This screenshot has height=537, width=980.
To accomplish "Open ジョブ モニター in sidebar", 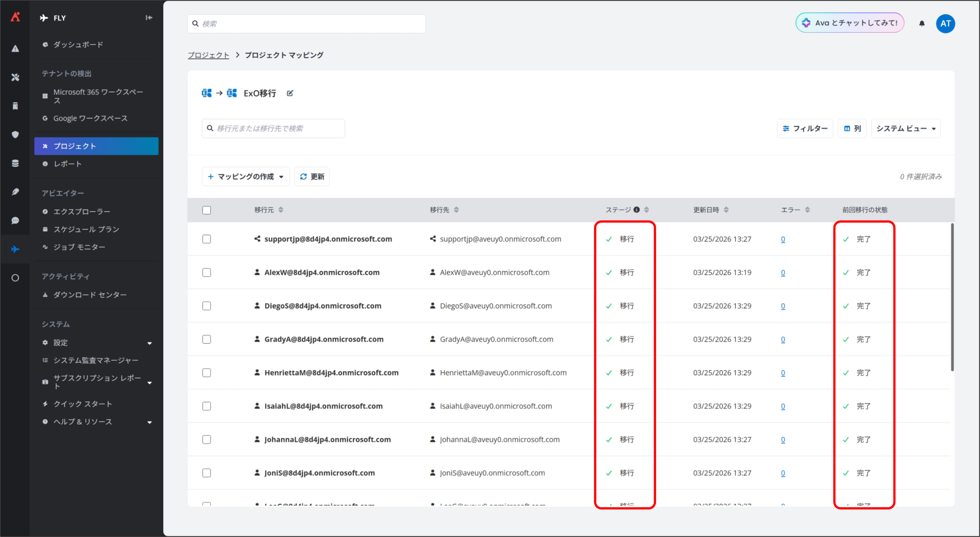I will click(79, 247).
